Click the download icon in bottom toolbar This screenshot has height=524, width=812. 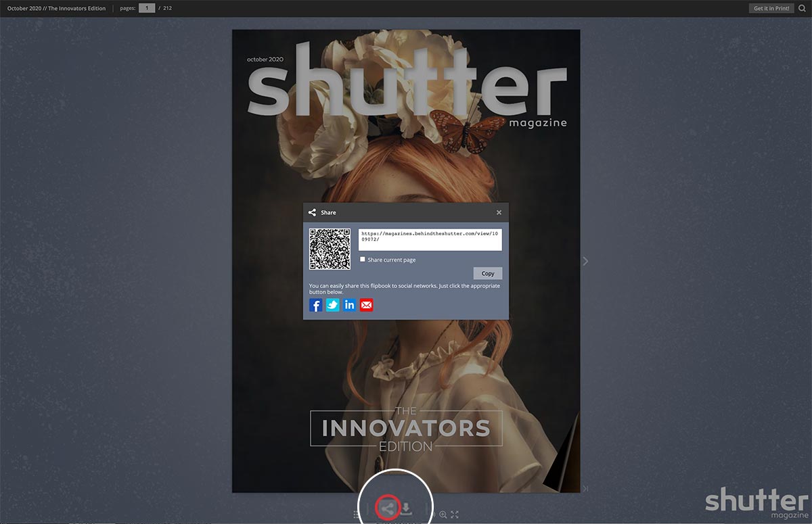click(406, 508)
